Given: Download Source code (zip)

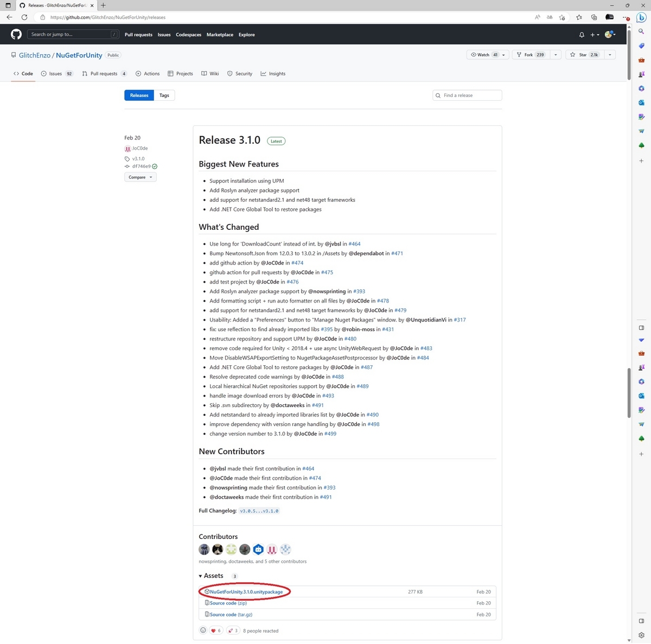Looking at the screenshot, I should tap(228, 603).
